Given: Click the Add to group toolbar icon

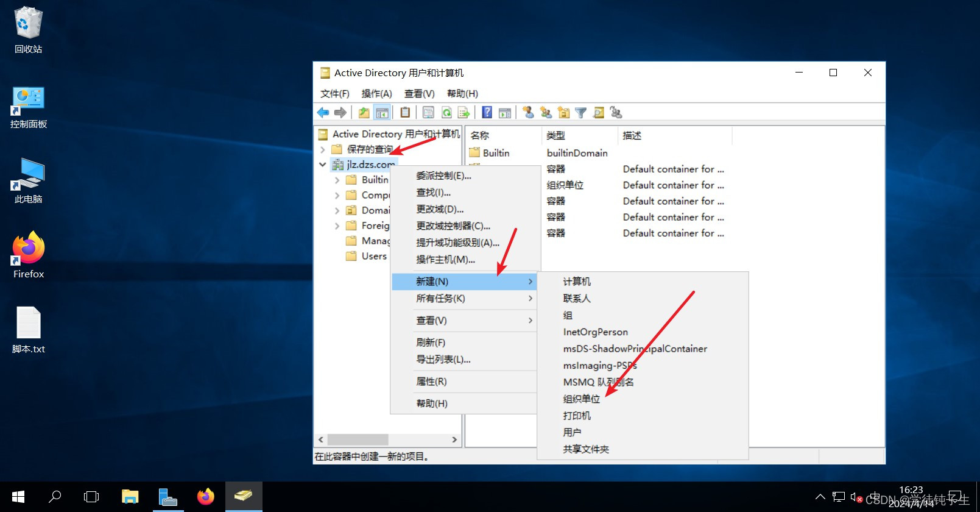Looking at the screenshot, I should point(616,112).
